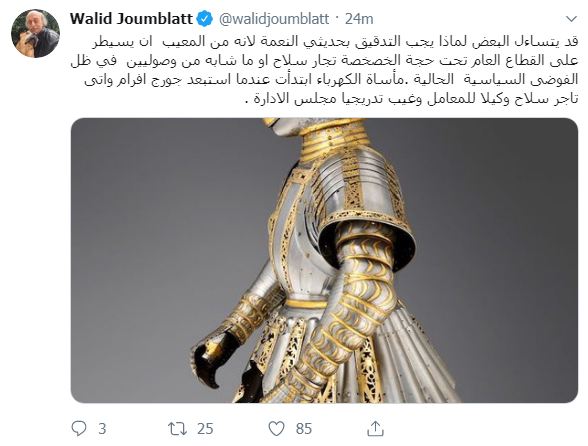Image resolution: width=588 pixels, height=446 pixels.
Task: Click the reply count number 3
Action: [x=102, y=428]
